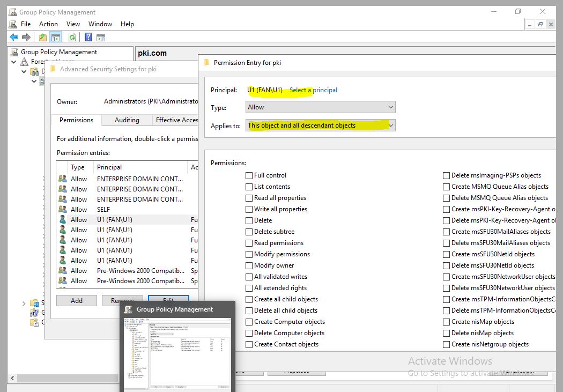Collapse the Domains node in the tree

24,71
